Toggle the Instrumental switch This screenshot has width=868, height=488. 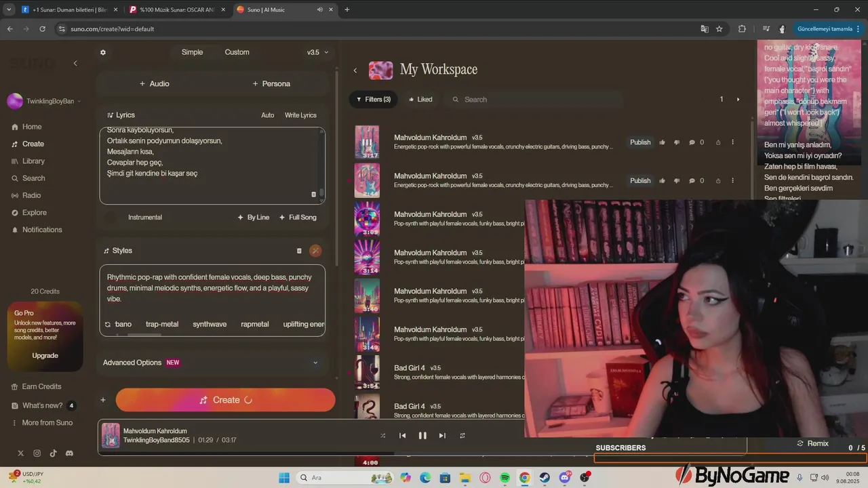tap(111, 218)
